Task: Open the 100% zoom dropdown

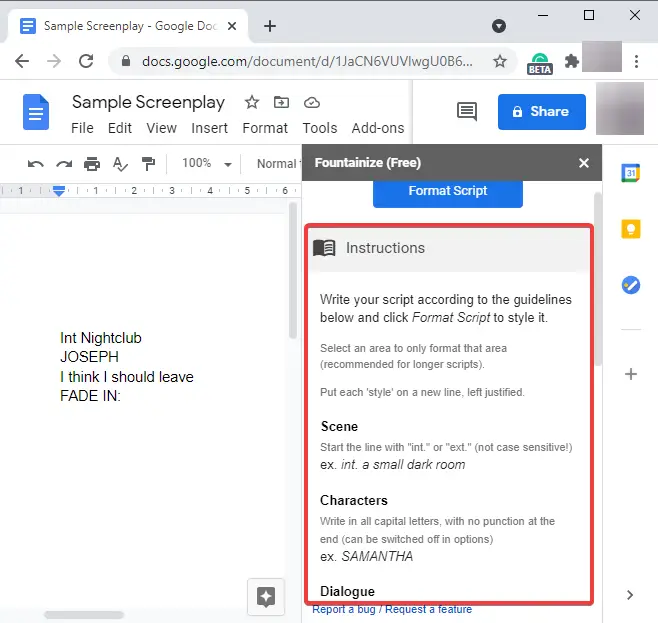Action: coord(207,163)
